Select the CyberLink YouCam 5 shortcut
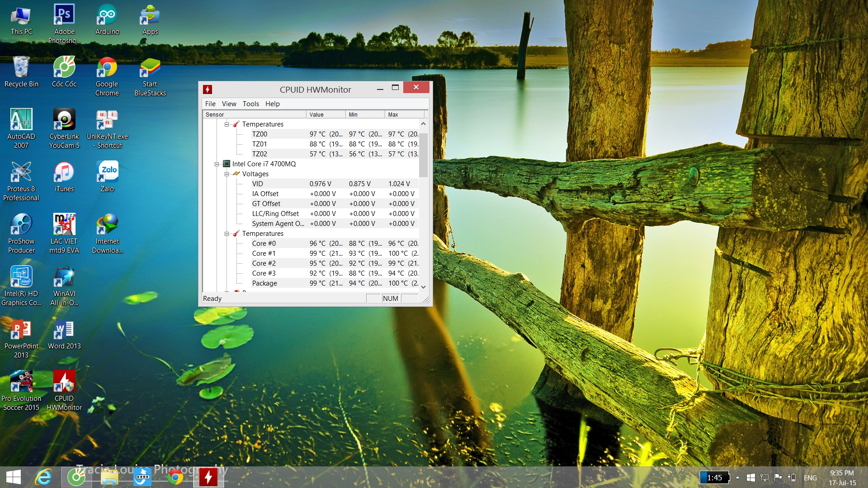This screenshot has width=868, height=488. tap(64, 129)
